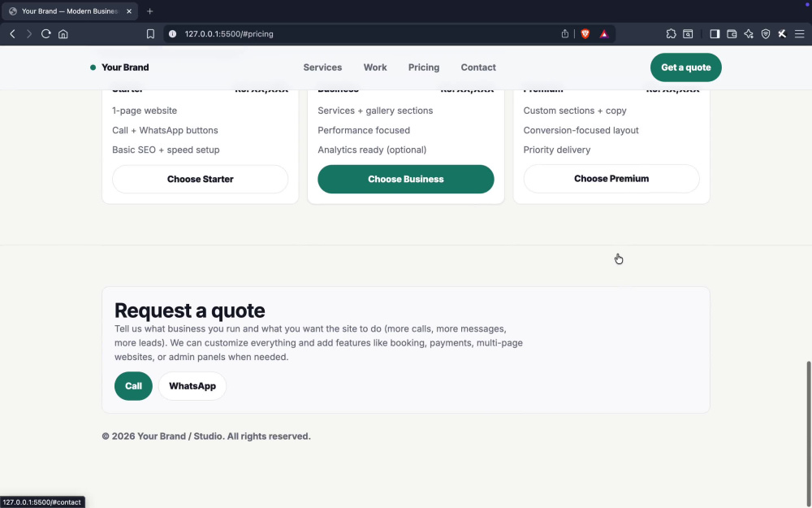The width and height of the screenshot is (812, 508).
Task: Click 'Performance focused' feature text
Action: pyautogui.click(x=364, y=130)
